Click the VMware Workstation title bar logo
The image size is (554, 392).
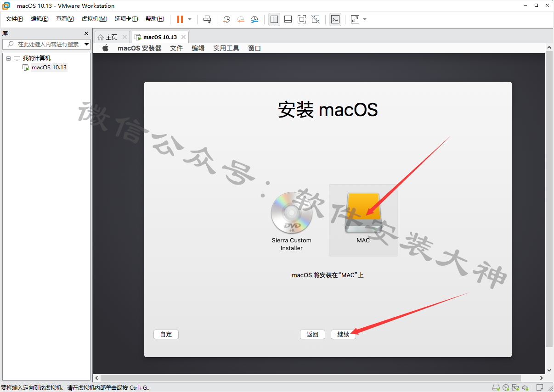click(x=6, y=6)
